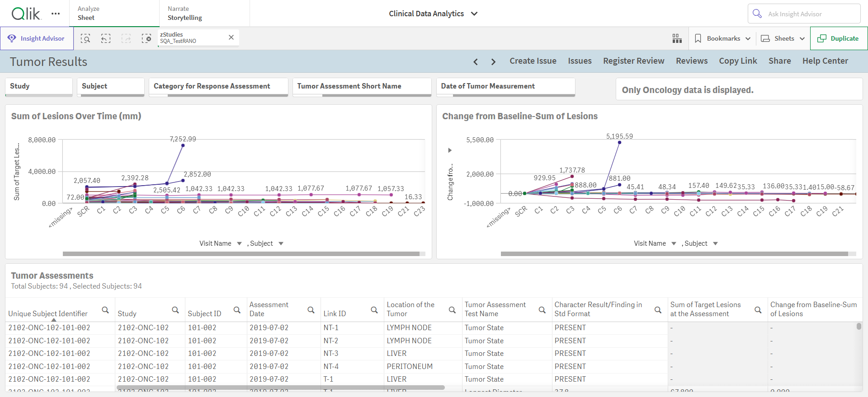
Task: Sort by Unique Subject Identifier column header
Action: point(48,313)
